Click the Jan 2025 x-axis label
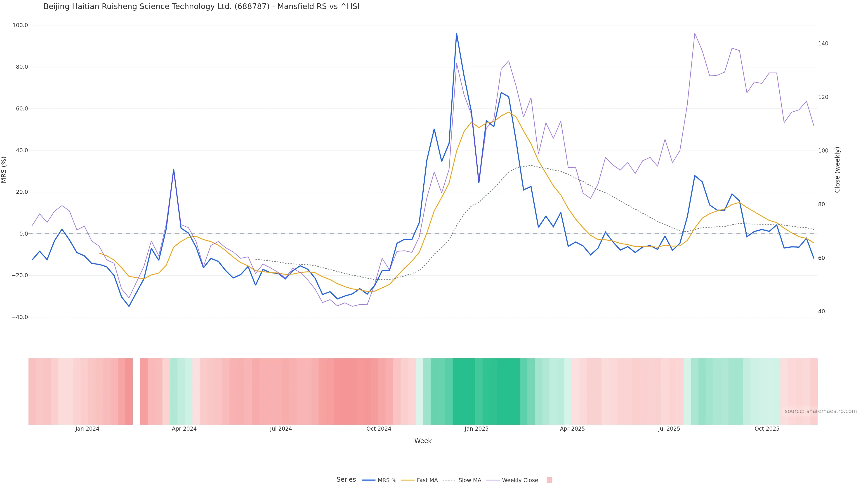 pos(476,429)
